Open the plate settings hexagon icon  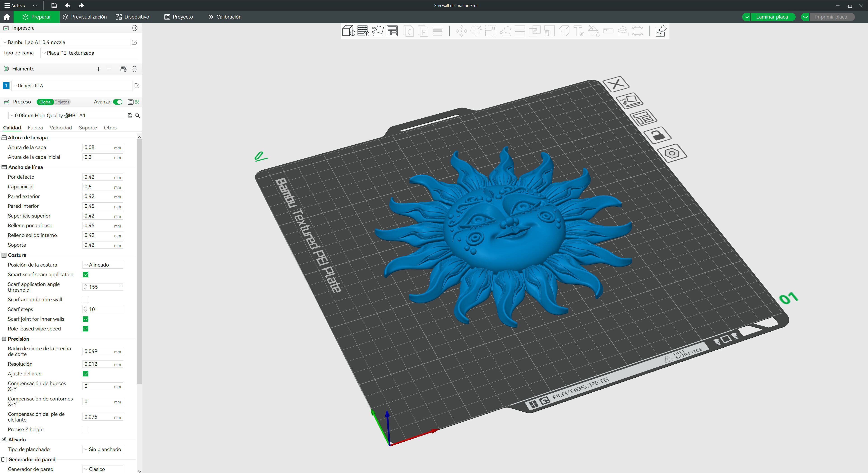pos(672,153)
